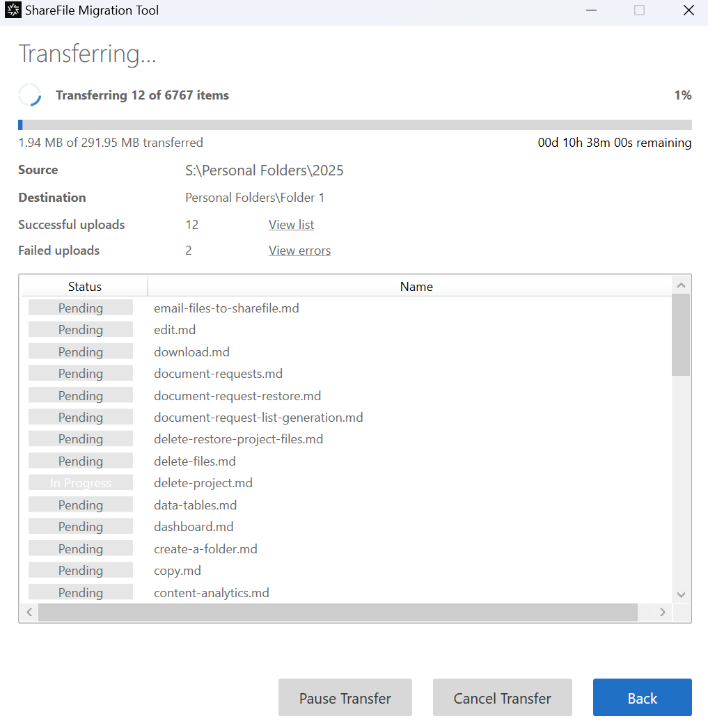Go back using the blue Back button

(642, 697)
